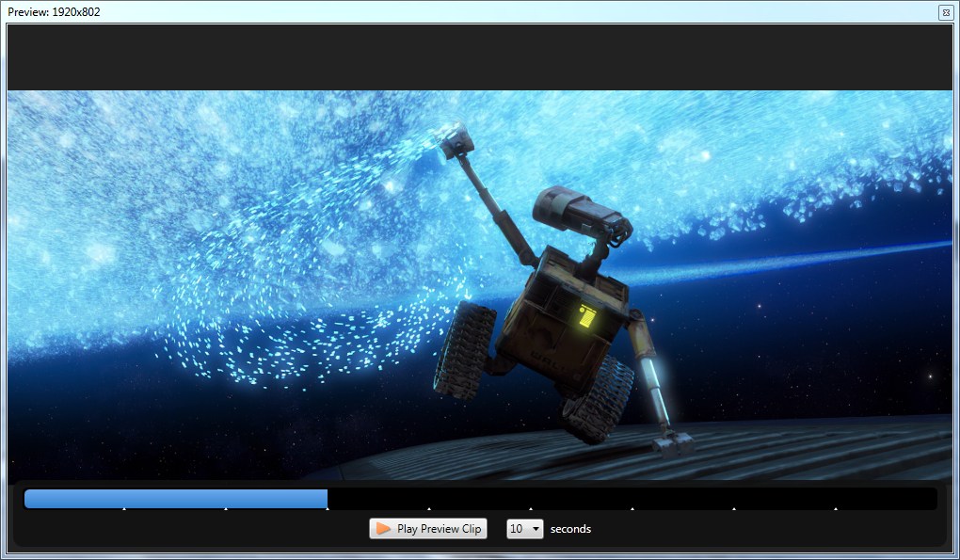
Task: Click the video preview frame showing the robot
Action: tap(480, 284)
